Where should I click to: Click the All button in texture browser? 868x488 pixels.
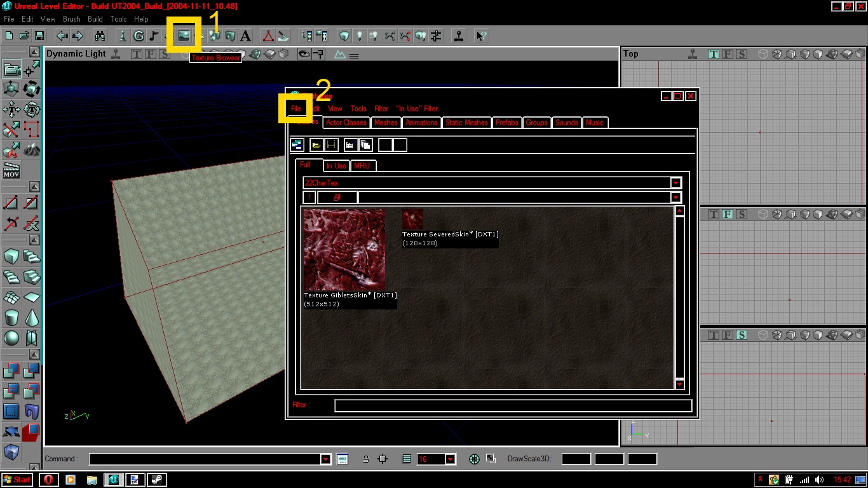[337, 197]
